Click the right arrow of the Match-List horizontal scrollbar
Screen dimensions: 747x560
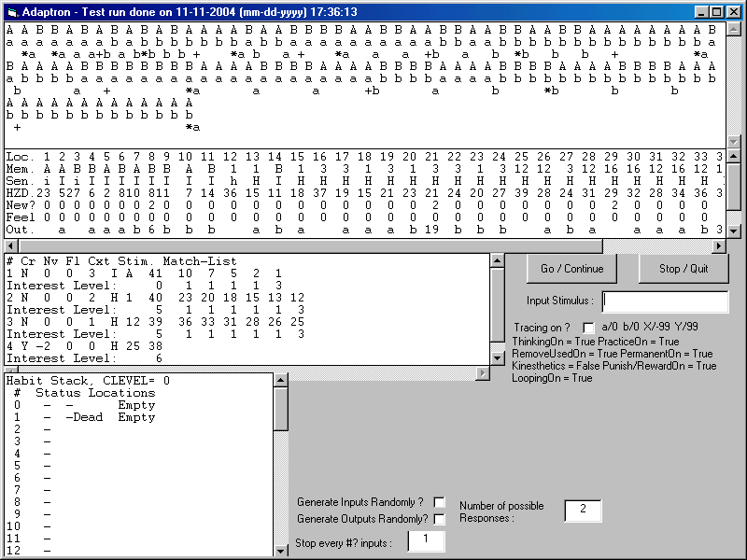(483, 374)
